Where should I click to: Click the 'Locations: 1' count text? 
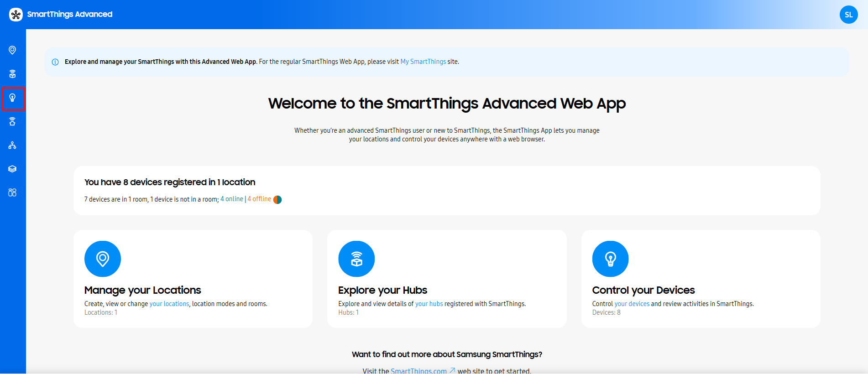point(101,312)
